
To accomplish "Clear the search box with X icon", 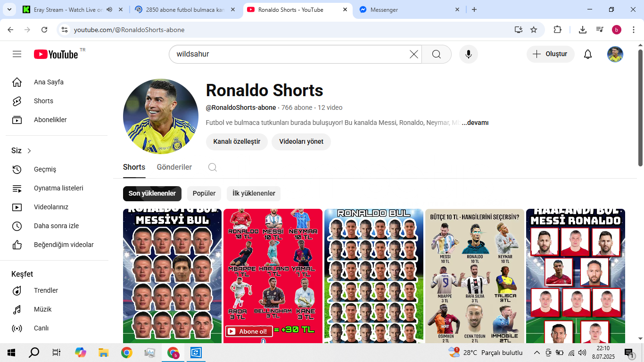I will [414, 54].
